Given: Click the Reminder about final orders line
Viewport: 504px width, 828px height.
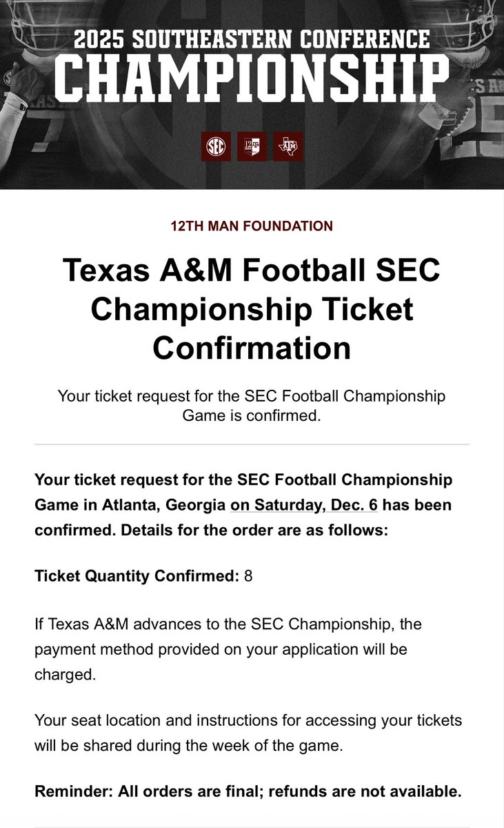Looking at the screenshot, I should coord(248,792).
